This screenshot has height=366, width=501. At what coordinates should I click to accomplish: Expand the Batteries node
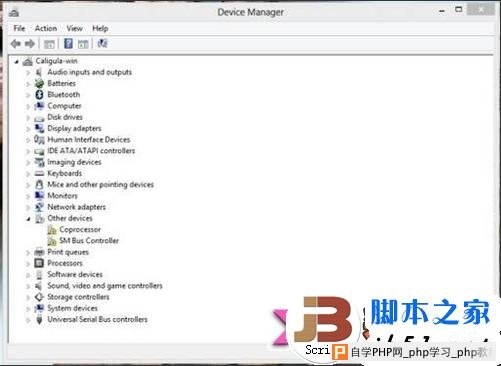[28, 84]
